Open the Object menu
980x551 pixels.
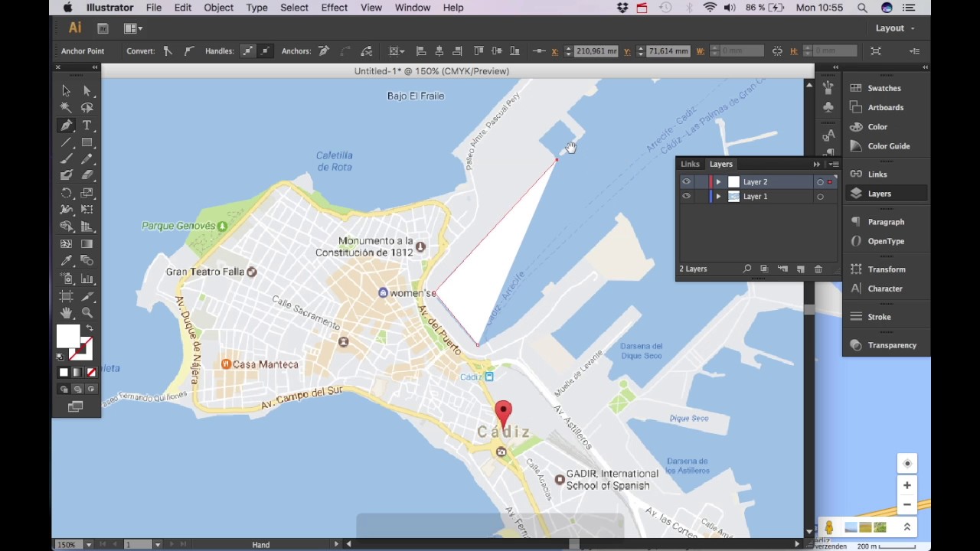click(219, 8)
